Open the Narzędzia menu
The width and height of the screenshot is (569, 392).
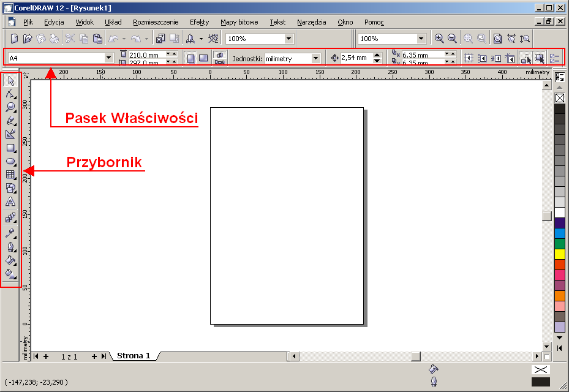click(311, 22)
